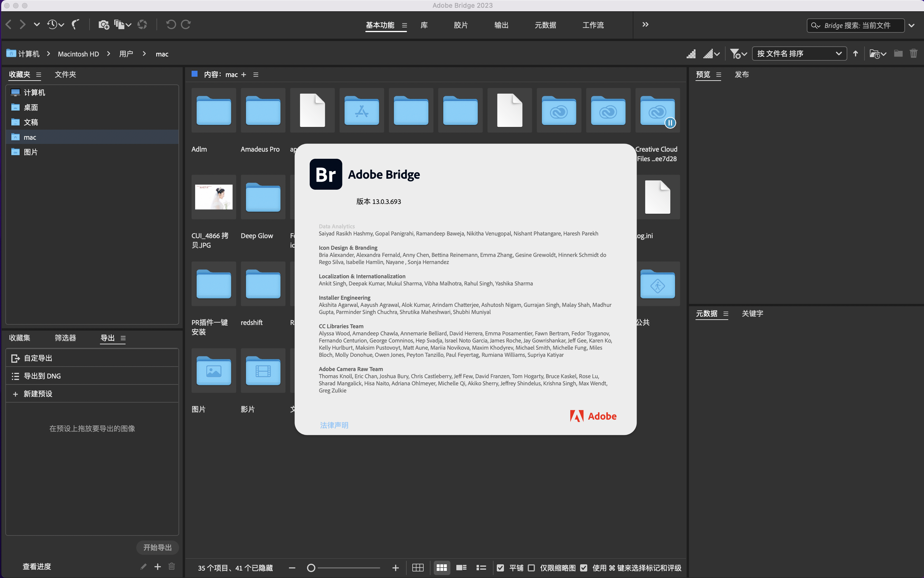924x578 pixels.
Task: Click the new folder icon
Action: pyautogui.click(x=898, y=54)
